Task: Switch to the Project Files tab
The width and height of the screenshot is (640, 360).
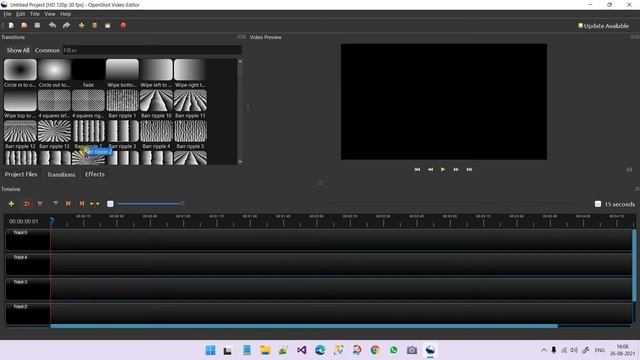Action: click(x=21, y=174)
